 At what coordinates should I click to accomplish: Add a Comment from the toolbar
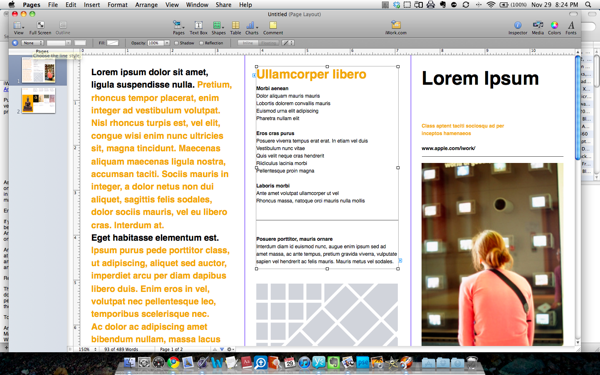273,28
